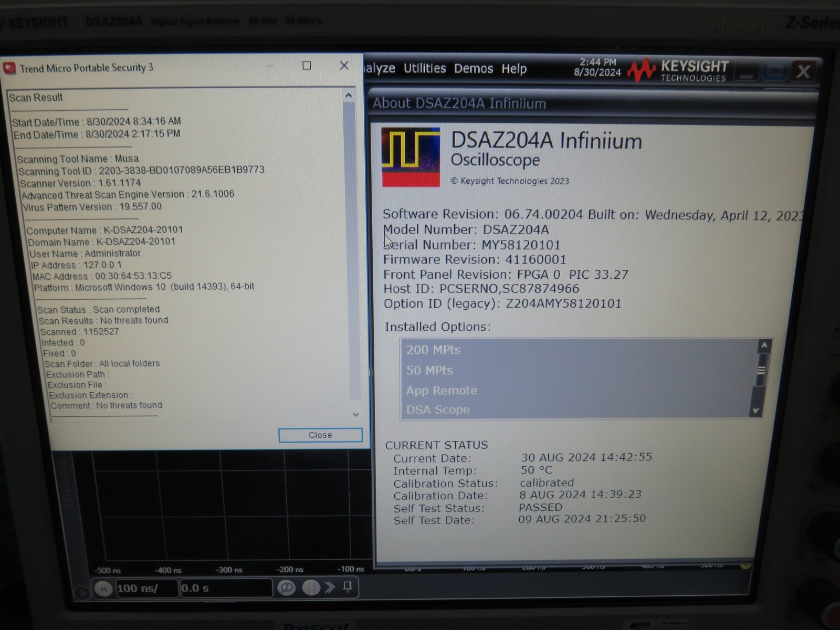Screen dimensions: 840x630
Task: Open the partially hidden Analyze menu
Action: pyautogui.click(x=380, y=68)
